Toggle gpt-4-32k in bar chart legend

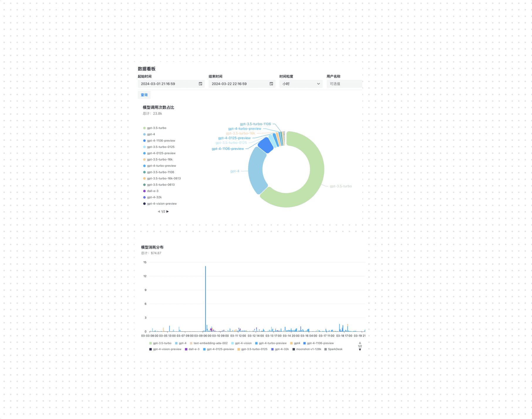click(x=280, y=349)
